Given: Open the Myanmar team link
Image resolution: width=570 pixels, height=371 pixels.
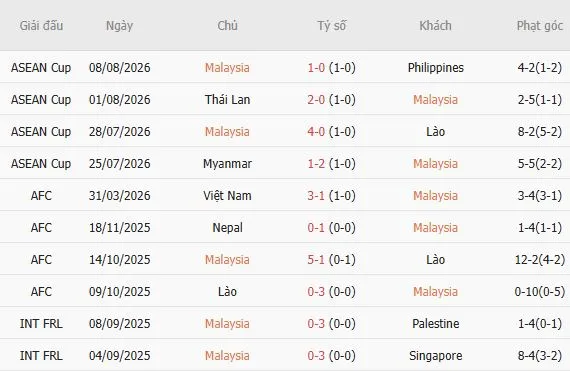Looking at the screenshot, I should point(227,164).
